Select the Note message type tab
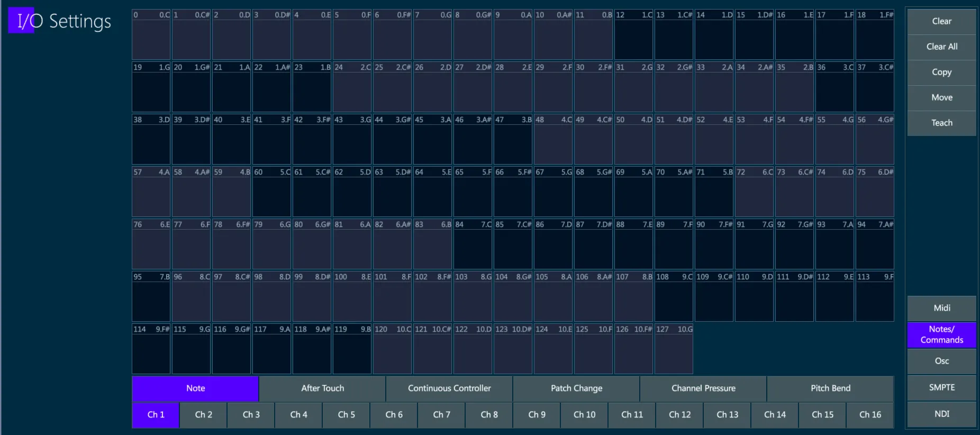The width and height of the screenshot is (980, 435). 195,388
